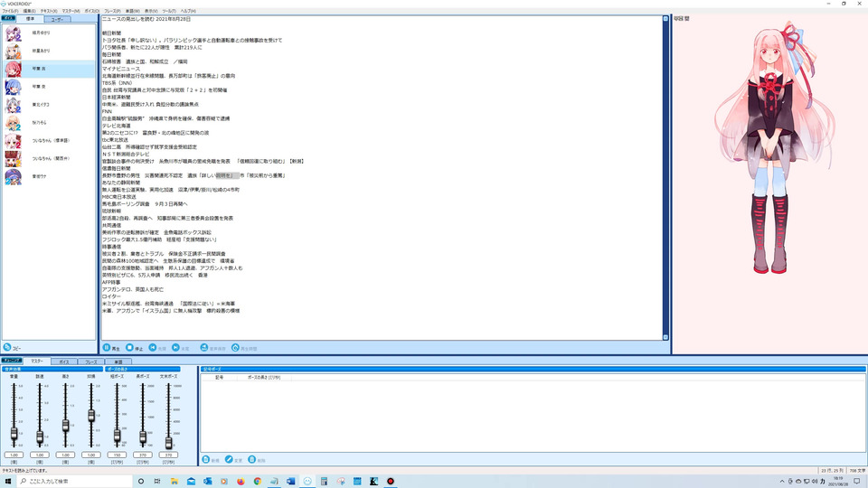Open the テキスト menu

49,11
